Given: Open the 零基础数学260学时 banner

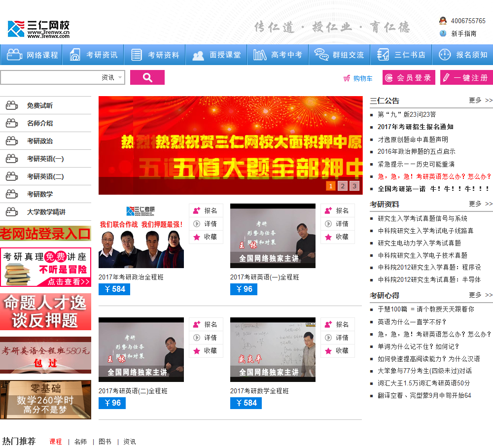Looking at the screenshot, I should tap(45, 400).
